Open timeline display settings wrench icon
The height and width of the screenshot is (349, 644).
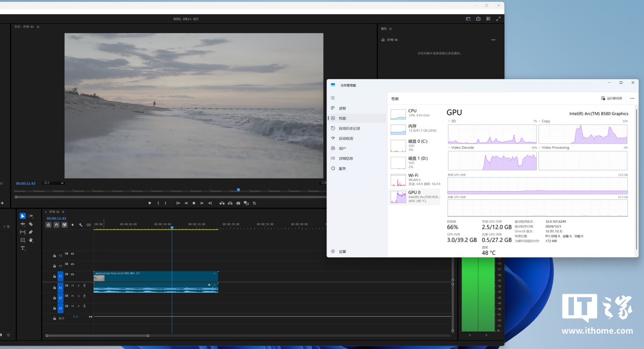point(80,225)
